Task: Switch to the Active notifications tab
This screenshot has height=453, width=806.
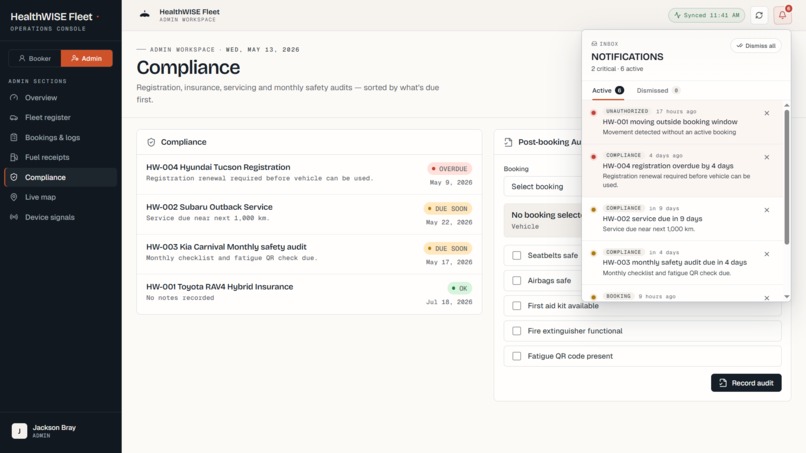Action: [x=608, y=90]
